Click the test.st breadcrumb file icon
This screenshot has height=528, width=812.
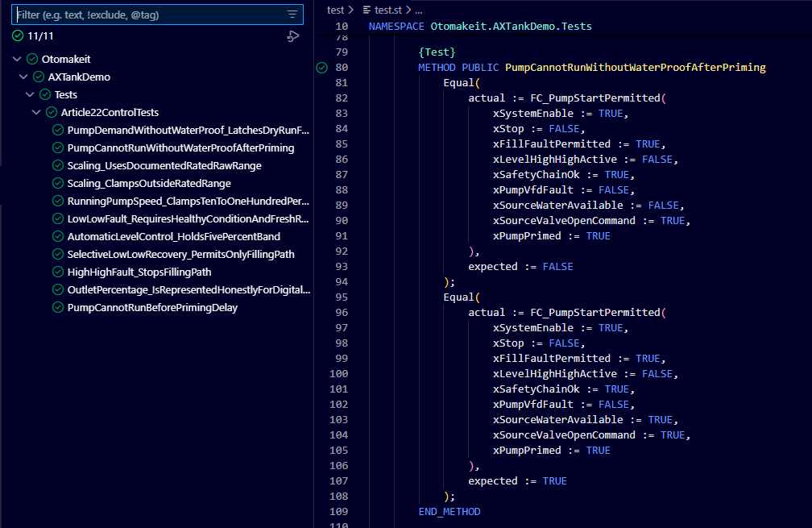[367, 10]
